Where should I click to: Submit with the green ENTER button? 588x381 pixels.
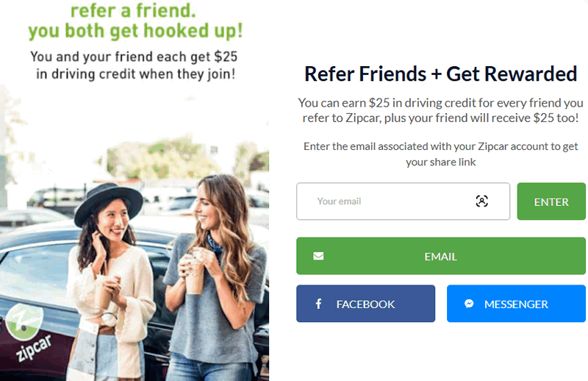[x=551, y=202]
